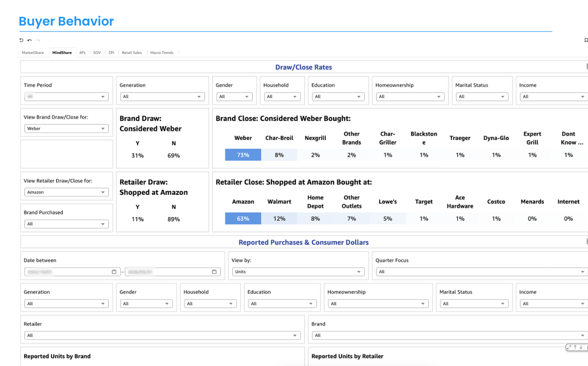This screenshot has height=366, width=588.
Task: Open retailer Draw/Close dropdown showing Amazon
Action: click(66, 192)
